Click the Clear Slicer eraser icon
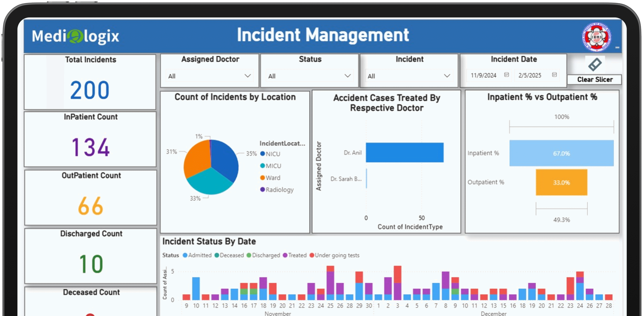This screenshot has height=316, width=644. point(595,65)
